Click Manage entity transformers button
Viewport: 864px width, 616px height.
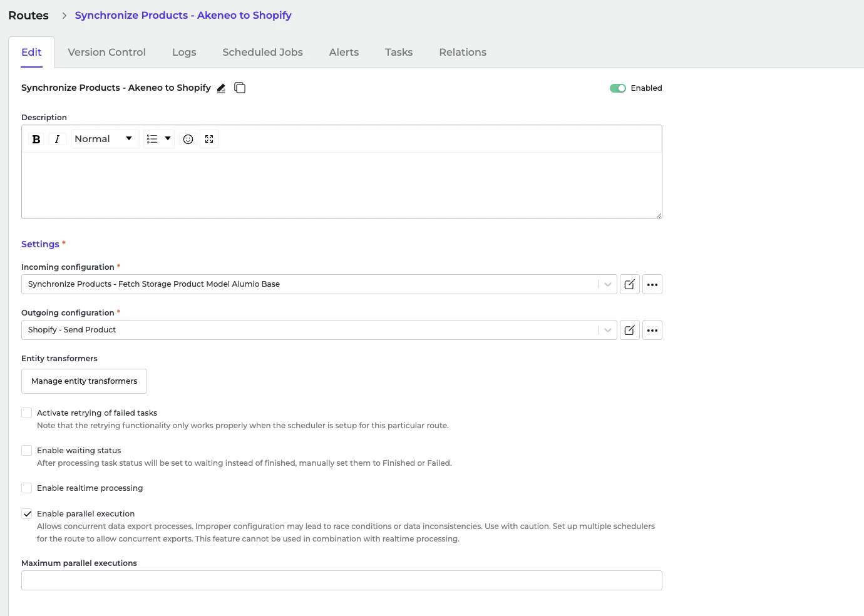click(84, 381)
